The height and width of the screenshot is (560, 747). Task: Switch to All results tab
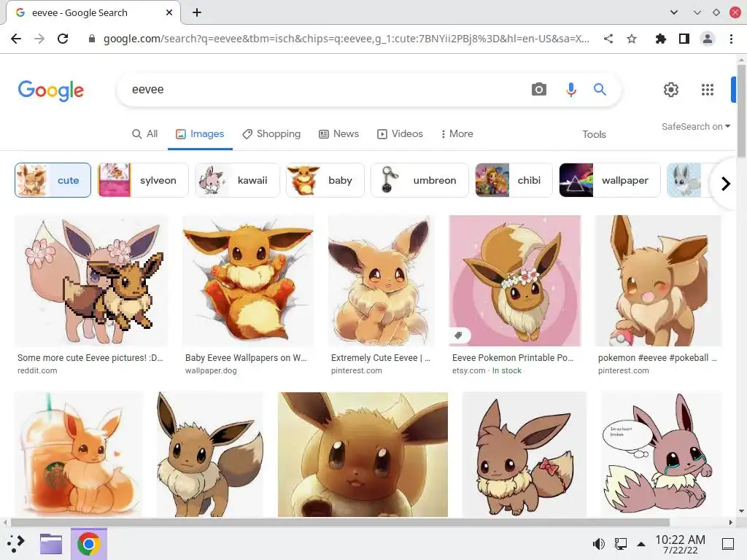coord(145,134)
